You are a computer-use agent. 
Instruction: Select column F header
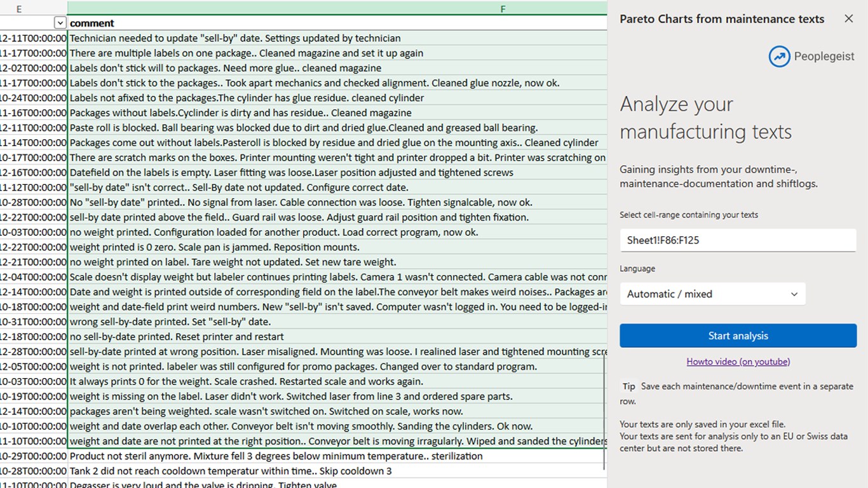(x=337, y=9)
